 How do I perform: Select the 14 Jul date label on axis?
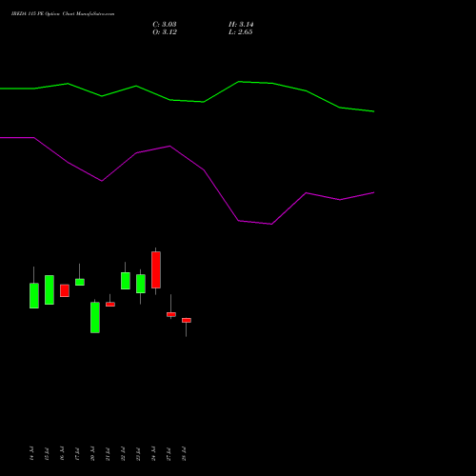click(31, 453)
